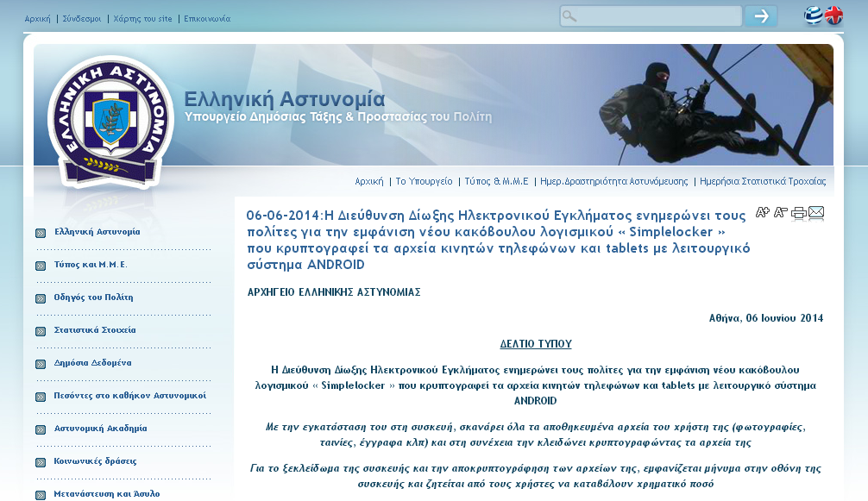Click banner subtitle Υπουργείο Δημόσιας Τάξης
868x501 pixels.
[337, 116]
